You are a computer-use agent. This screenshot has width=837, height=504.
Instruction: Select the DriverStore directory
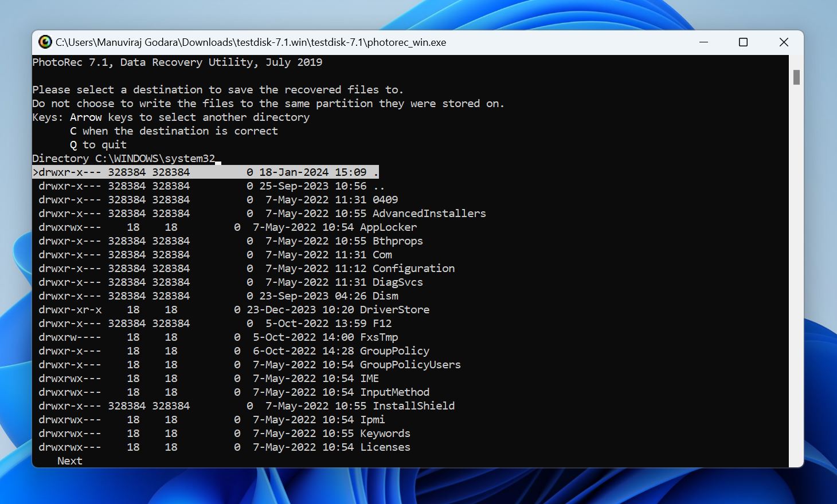click(x=234, y=309)
